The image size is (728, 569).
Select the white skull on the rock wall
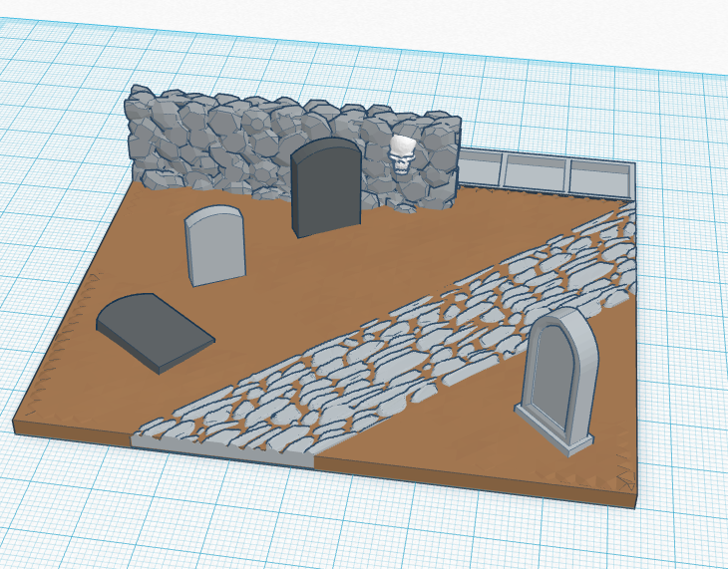[x=400, y=155]
